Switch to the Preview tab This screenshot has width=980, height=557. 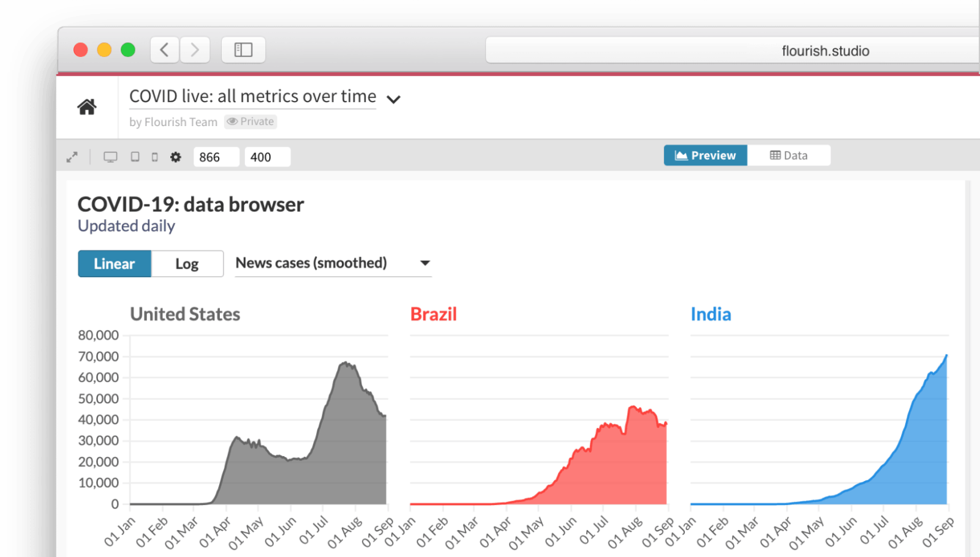tap(705, 155)
